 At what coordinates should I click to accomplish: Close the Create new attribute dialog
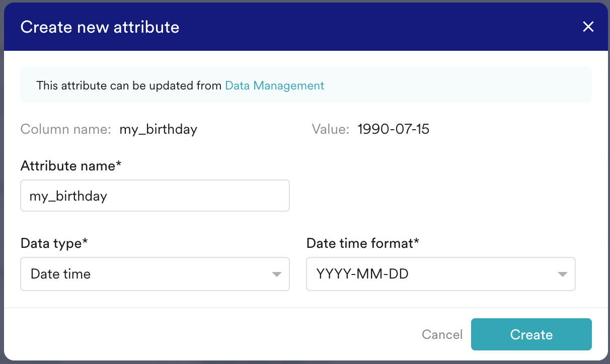(x=588, y=27)
